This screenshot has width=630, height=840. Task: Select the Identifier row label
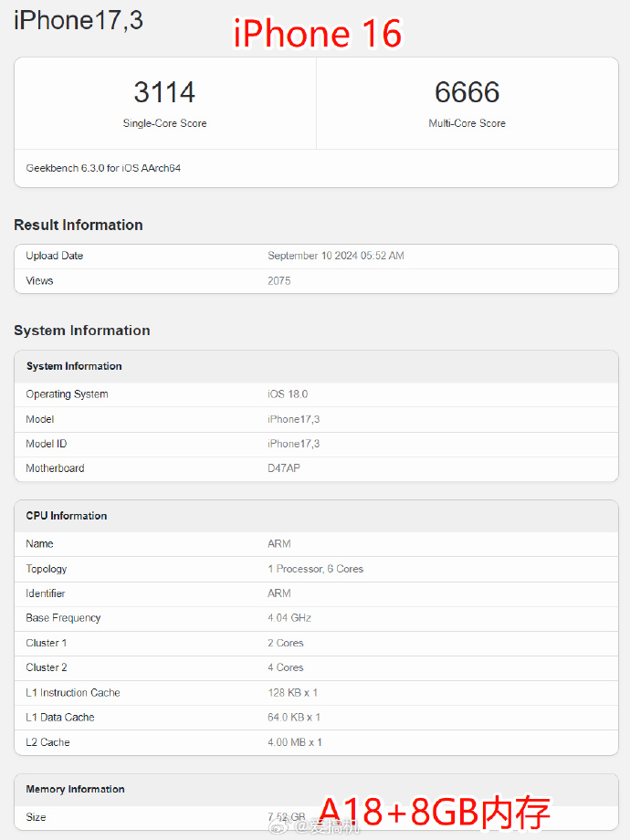coord(46,593)
